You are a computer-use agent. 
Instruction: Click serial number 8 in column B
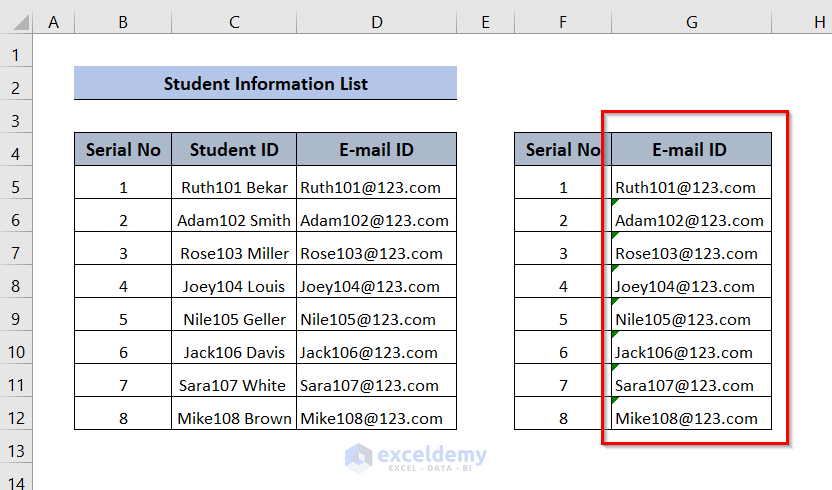(x=123, y=418)
